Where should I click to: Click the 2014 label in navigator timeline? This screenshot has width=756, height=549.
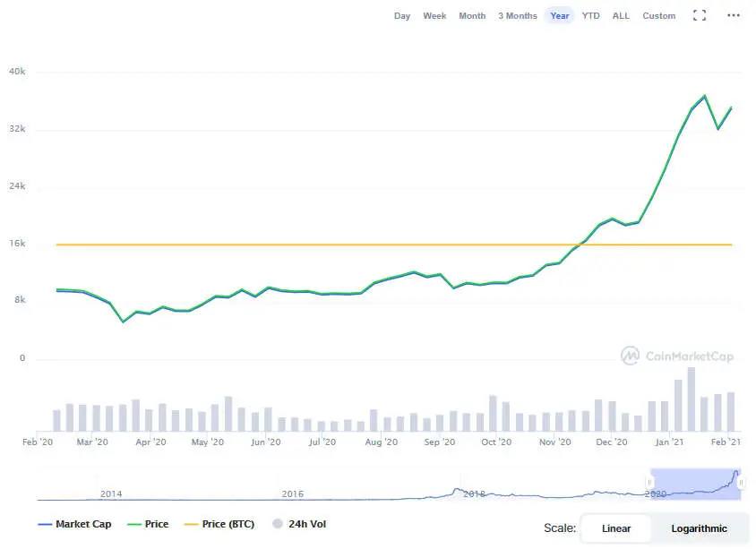[111, 493]
